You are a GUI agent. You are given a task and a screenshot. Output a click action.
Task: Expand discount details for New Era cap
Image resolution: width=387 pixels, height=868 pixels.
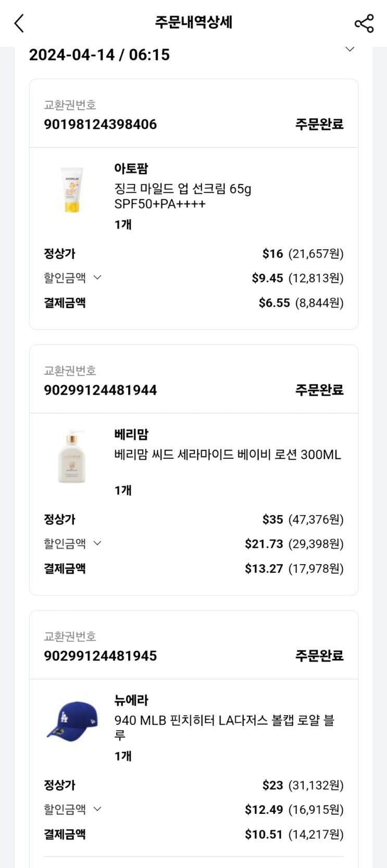point(97,809)
